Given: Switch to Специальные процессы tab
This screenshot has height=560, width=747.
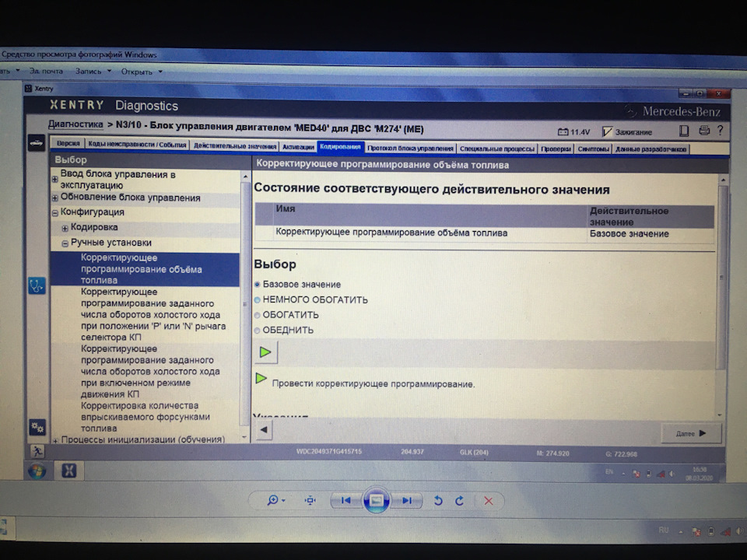Looking at the screenshot, I should click(x=497, y=149).
